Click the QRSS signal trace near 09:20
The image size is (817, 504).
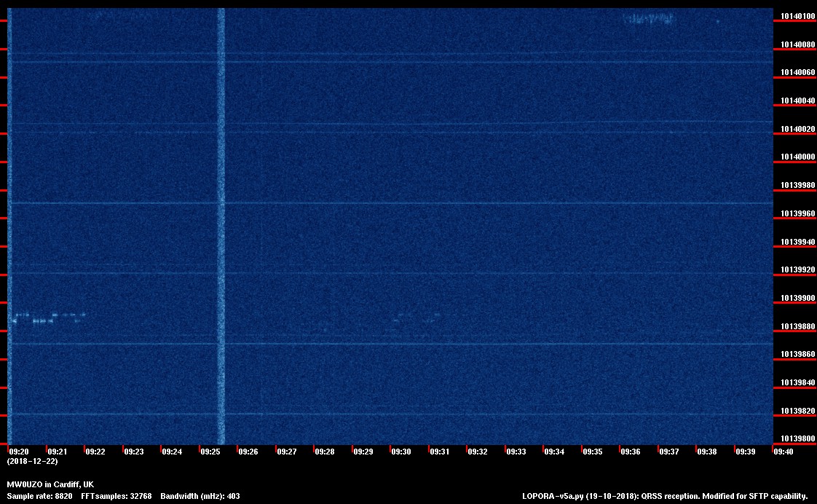[x=47, y=317]
